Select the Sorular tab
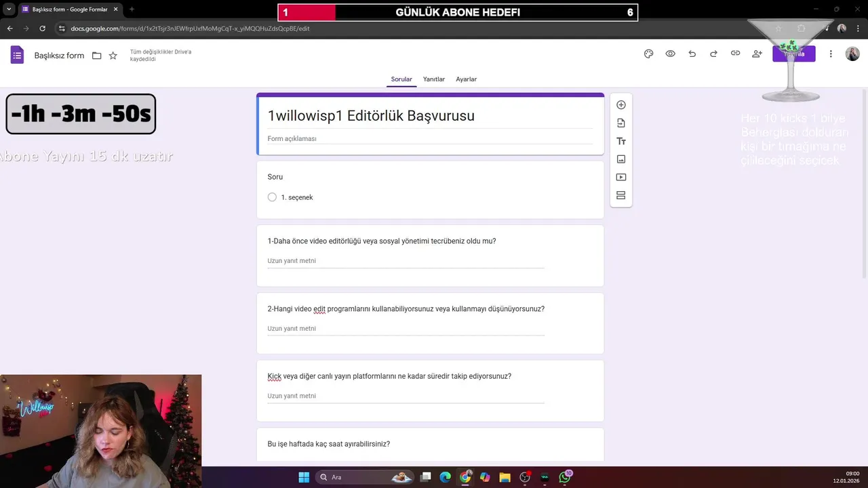The width and height of the screenshot is (868, 488). [401, 79]
